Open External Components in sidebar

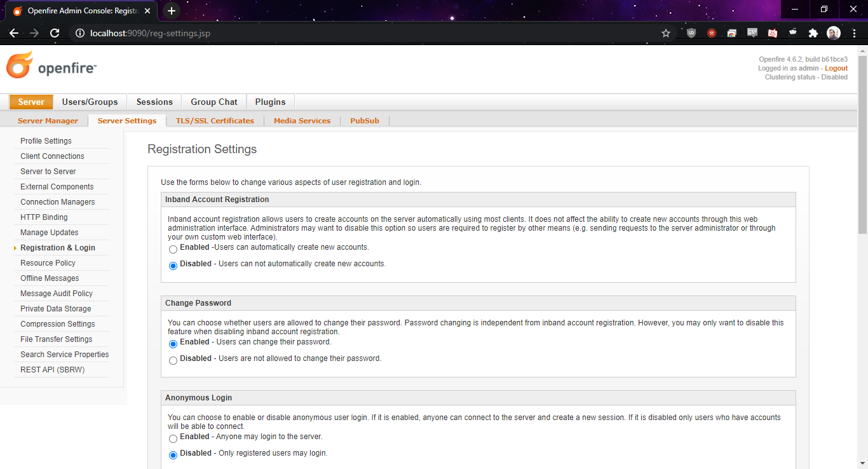[57, 187]
